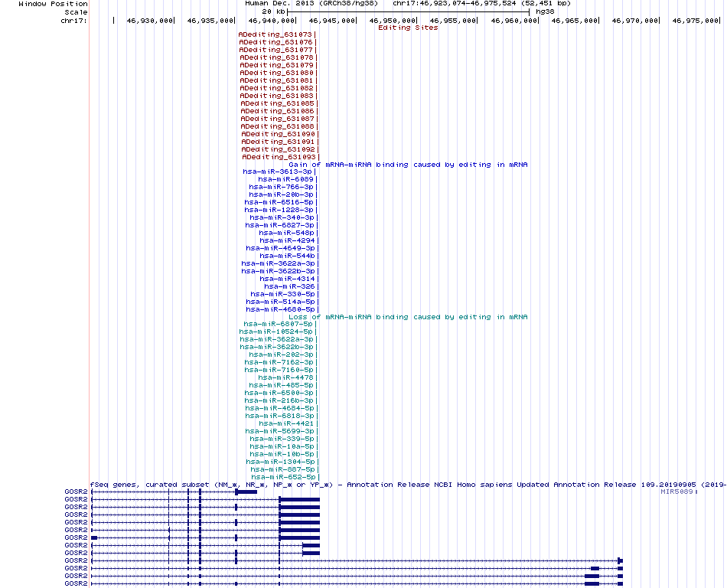Open hsa-miR-7162-3p item details
Viewport: 727px width, 588px height.
[x=279, y=362]
